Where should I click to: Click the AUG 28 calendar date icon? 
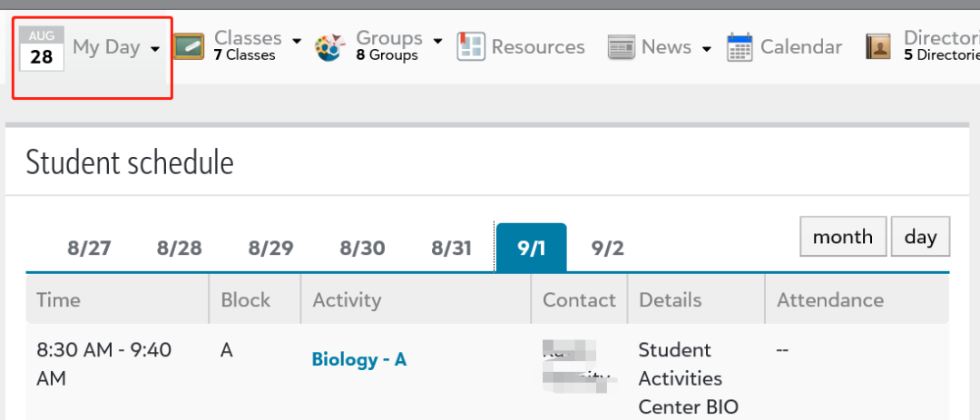coord(41,49)
